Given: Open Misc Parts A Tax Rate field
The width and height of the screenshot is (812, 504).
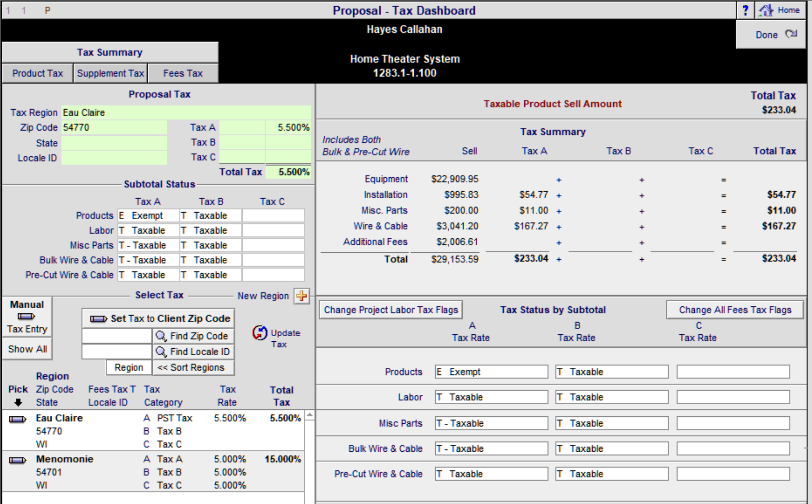Looking at the screenshot, I should point(491,423).
